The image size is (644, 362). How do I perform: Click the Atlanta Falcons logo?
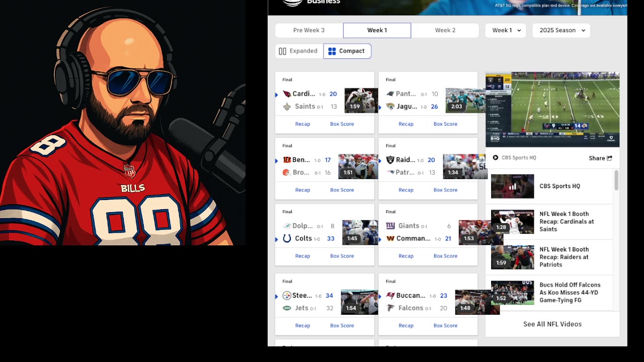[390, 308]
